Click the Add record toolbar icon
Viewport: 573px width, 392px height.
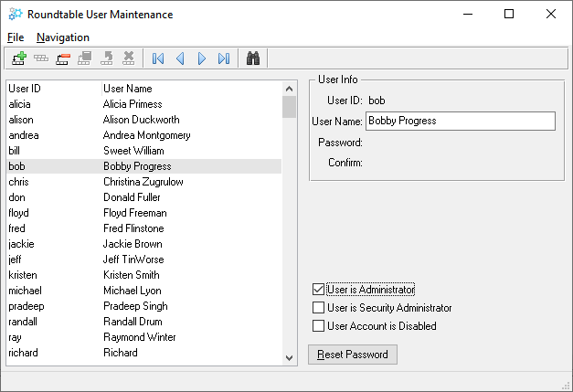coord(19,58)
